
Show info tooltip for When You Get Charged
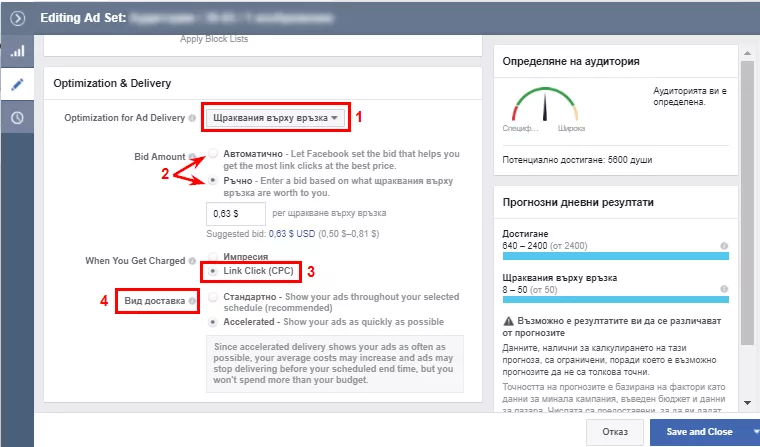tap(192, 261)
